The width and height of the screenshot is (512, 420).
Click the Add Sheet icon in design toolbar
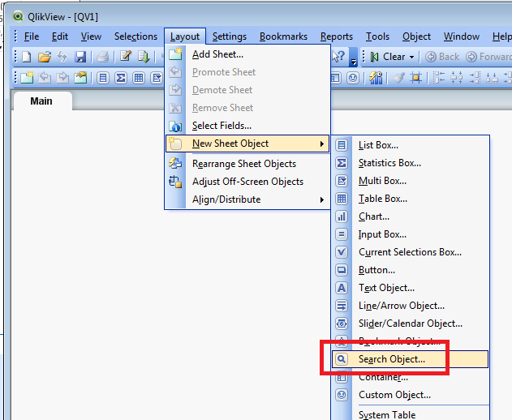click(x=27, y=78)
